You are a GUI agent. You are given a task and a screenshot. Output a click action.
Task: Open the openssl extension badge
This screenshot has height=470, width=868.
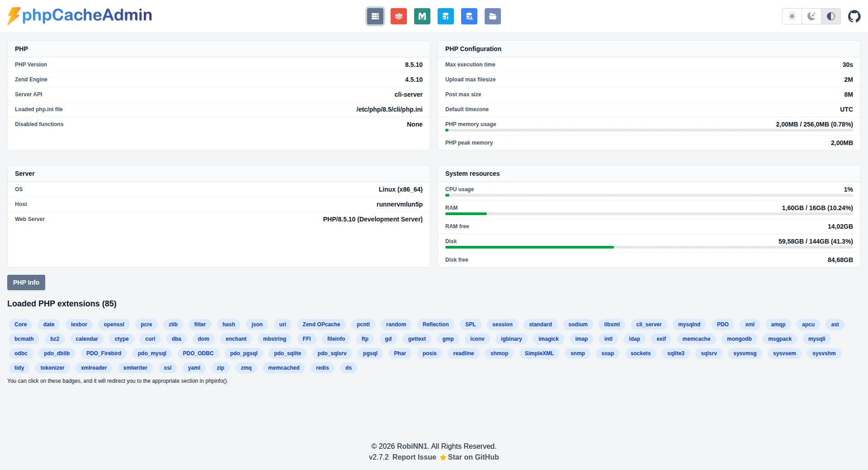point(114,324)
